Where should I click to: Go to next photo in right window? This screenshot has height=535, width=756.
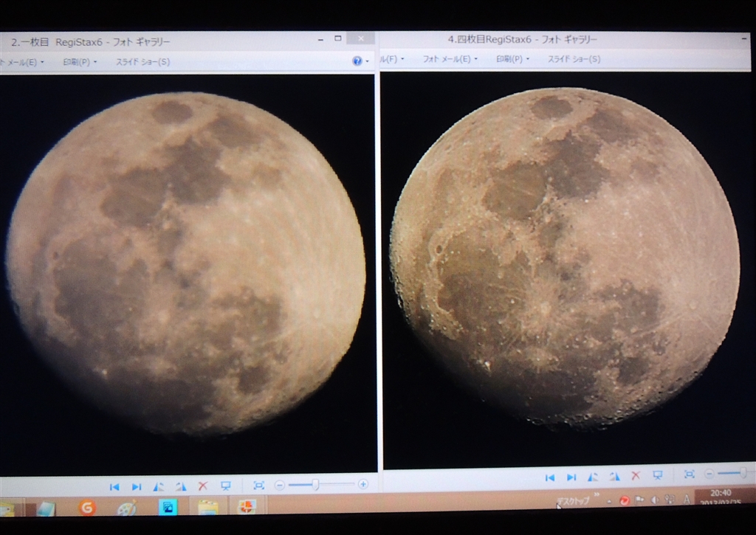click(x=571, y=477)
